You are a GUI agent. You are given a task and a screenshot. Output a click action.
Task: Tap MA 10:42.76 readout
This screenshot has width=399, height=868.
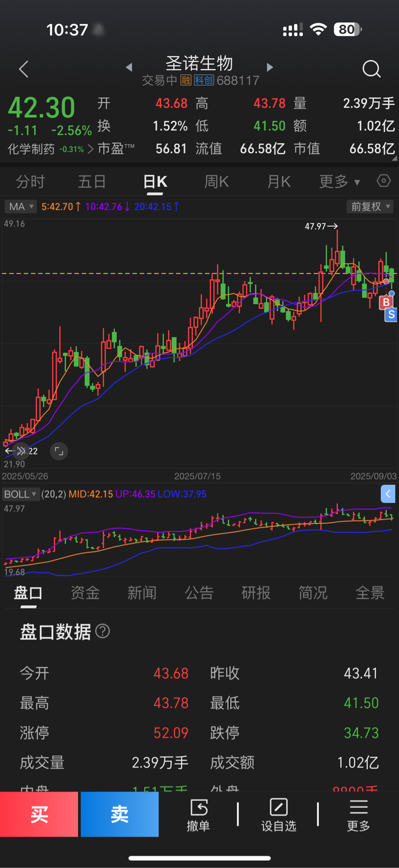pyautogui.click(x=108, y=206)
